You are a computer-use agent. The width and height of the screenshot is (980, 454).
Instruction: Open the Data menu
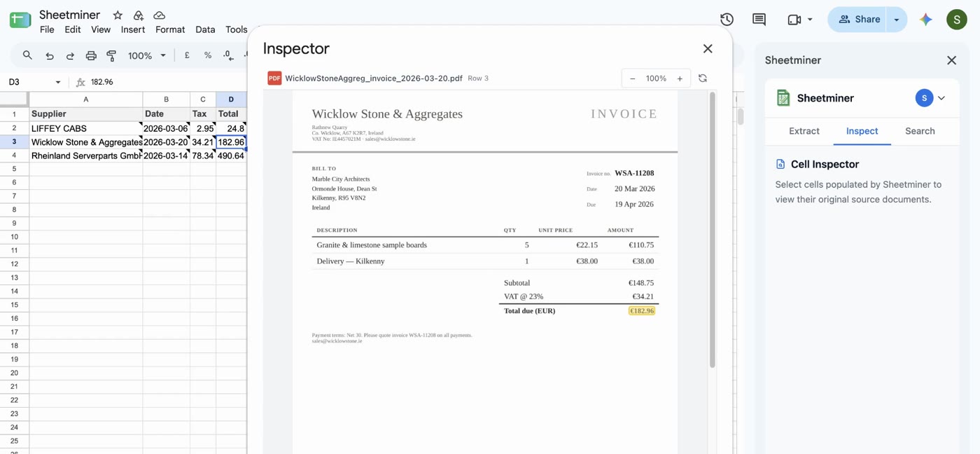[x=205, y=29]
